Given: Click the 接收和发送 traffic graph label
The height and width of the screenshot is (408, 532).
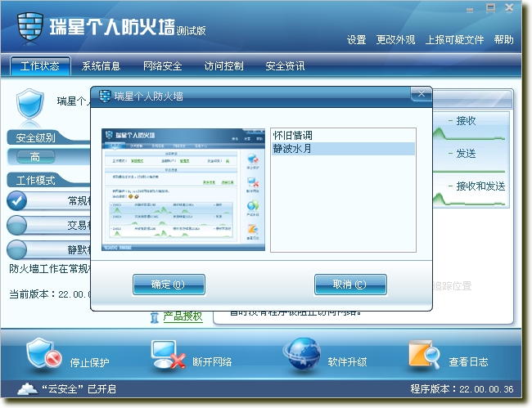Looking at the screenshot, I should [480, 186].
